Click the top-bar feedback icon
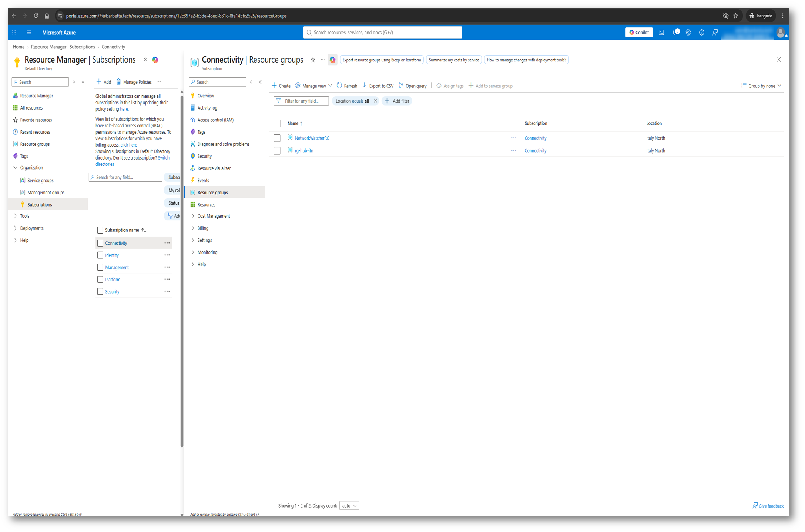 [x=715, y=33]
